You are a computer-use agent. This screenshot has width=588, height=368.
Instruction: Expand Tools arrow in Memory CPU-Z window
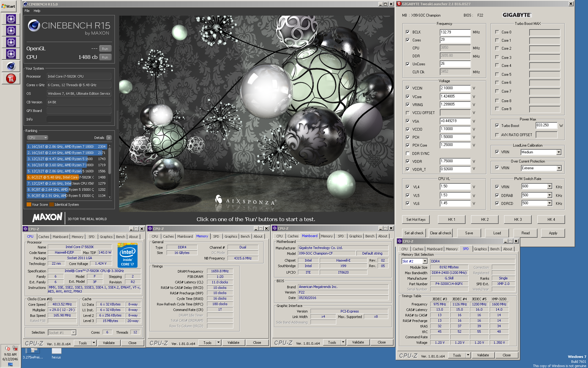(218, 343)
